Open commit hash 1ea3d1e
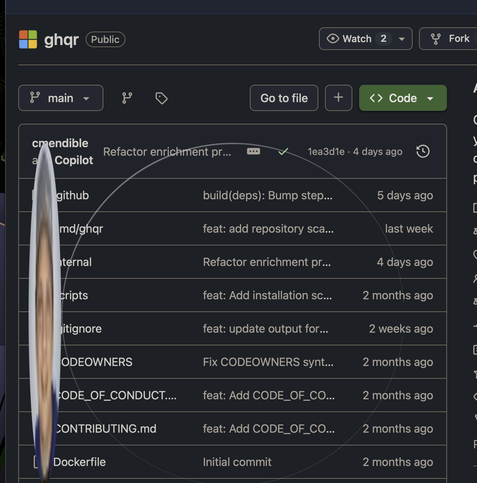 pyautogui.click(x=326, y=152)
